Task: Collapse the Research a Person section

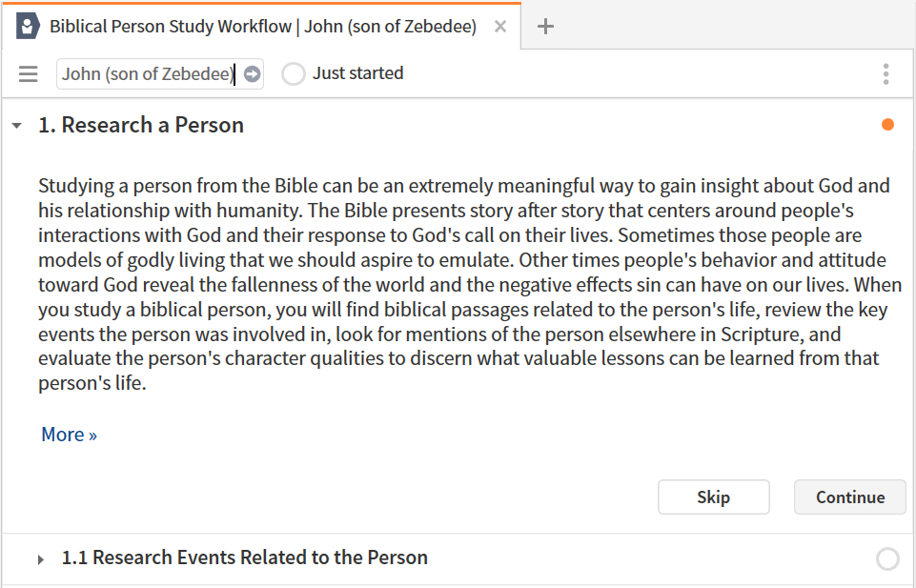Action: click(x=17, y=125)
